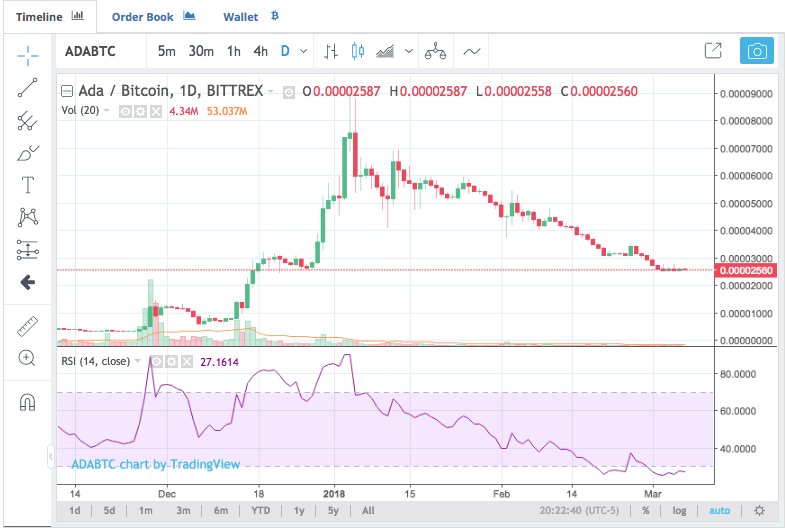Click the time 20:22:40 (UTC-5)
Image resolution: width=786 pixels, height=528 pixels.
tap(579, 510)
